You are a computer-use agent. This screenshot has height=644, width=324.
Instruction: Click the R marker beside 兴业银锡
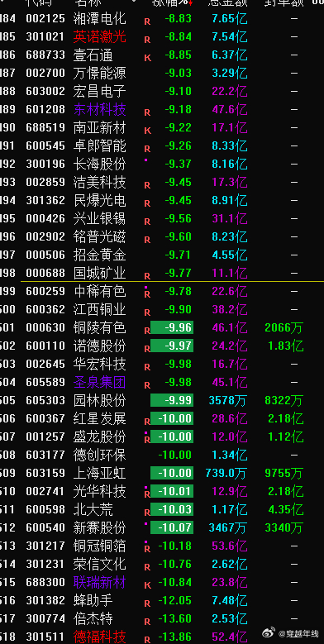[x=147, y=222]
